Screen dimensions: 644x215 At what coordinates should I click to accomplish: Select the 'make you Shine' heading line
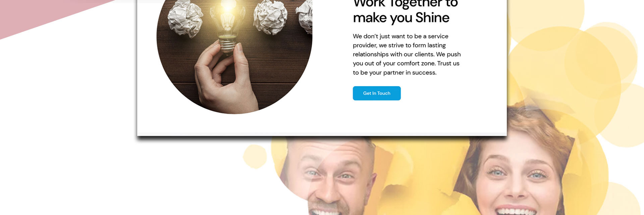click(401, 18)
